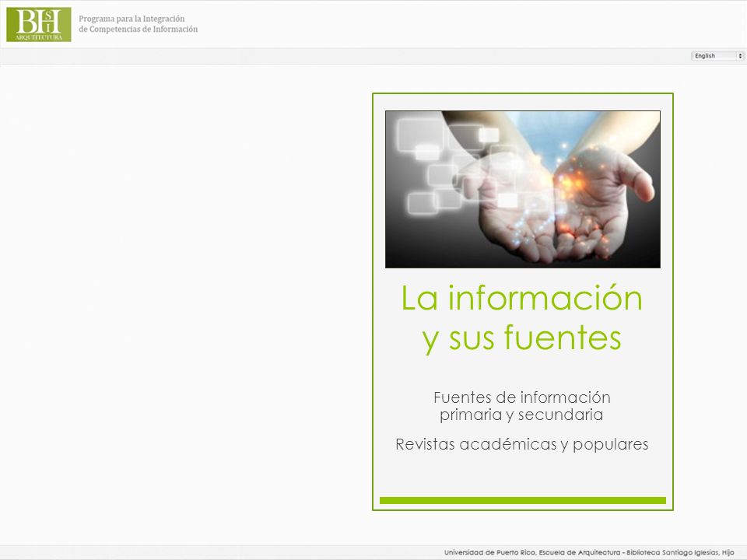The height and width of the screenshot is (560, 747).
Task: Open the English language dropdown
Action: 717,56
